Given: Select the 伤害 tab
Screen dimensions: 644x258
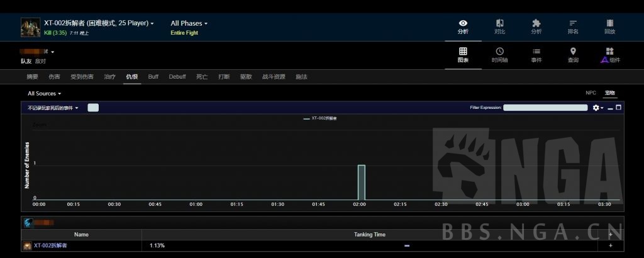Looking at the screenshot, I should [54, 77].
